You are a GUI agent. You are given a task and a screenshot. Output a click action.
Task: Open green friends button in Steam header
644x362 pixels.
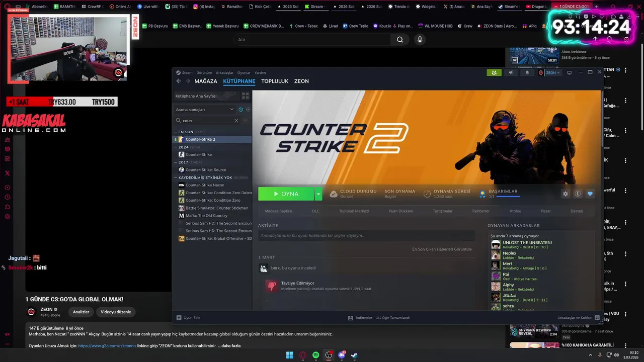coord(494,72)
